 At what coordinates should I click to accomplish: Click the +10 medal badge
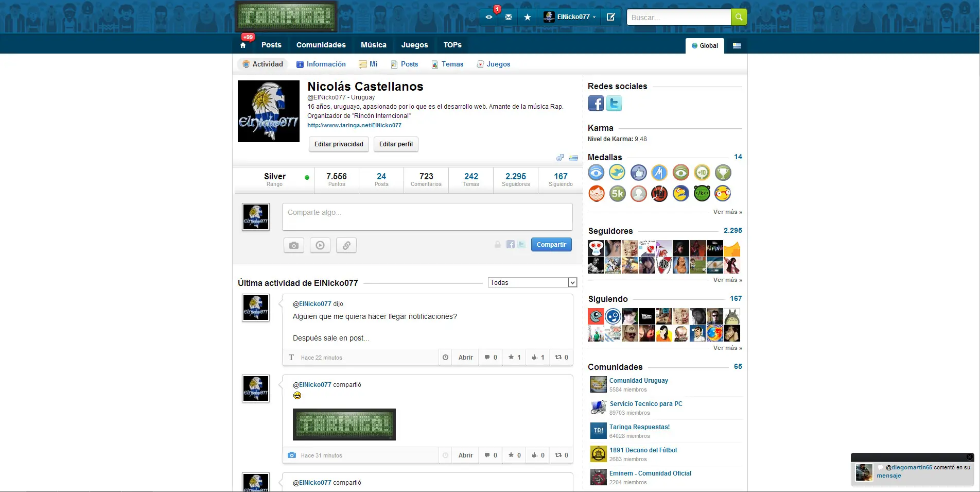click(x=702, y=173)
